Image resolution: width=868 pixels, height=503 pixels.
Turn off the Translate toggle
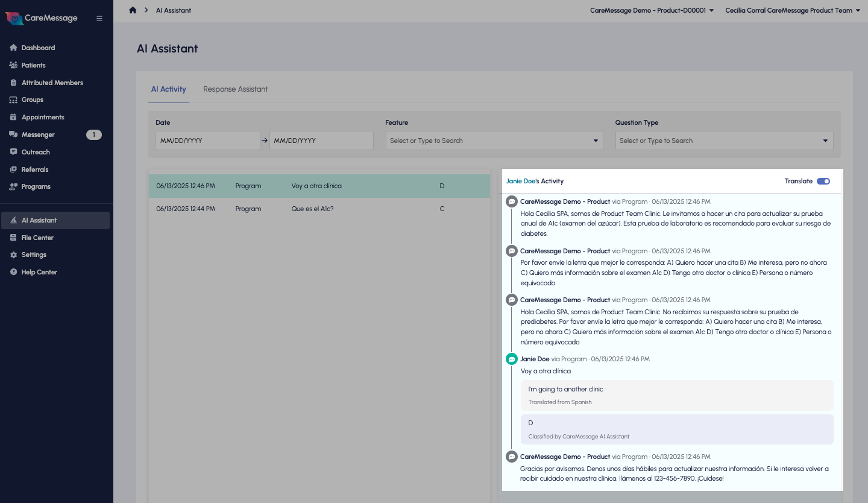click(x=823, y=182)
